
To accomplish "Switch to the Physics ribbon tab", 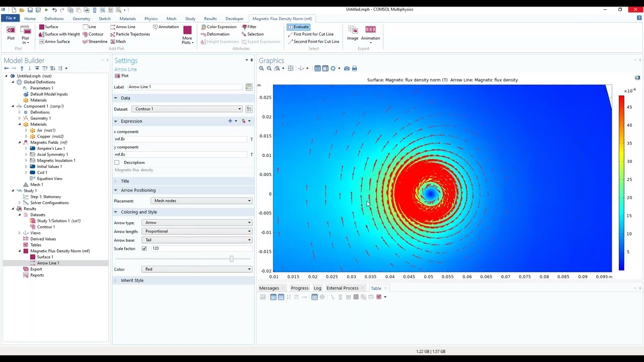I will tap(151, 19).
